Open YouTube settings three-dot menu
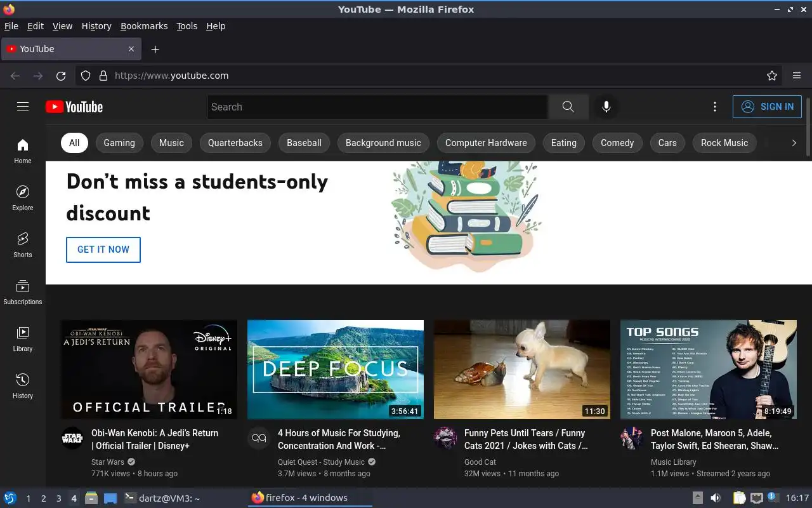The width and height of the screenshot is (812, 508). 715,107
